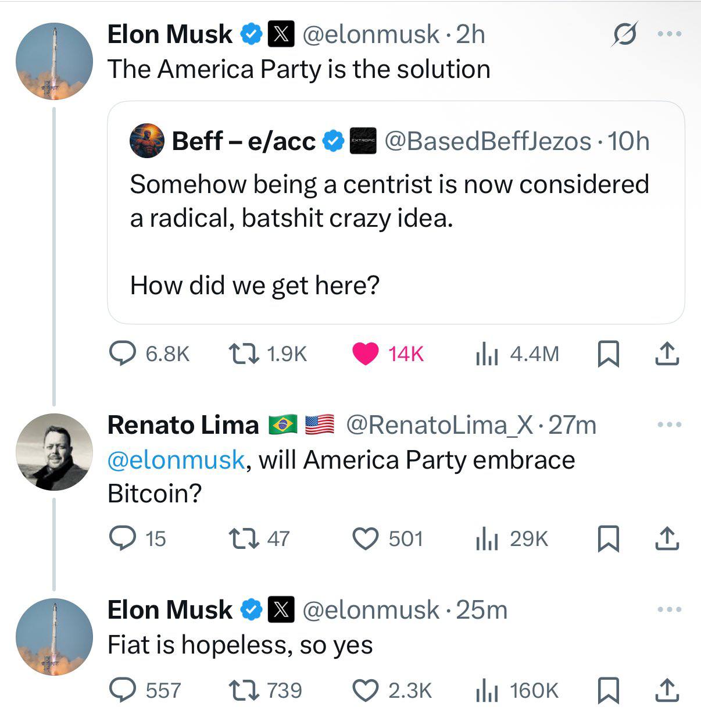The width and height of the screenshot is (701, 728).
Task: Reply to Fiat is hopeless post
Action: [123, 690]
